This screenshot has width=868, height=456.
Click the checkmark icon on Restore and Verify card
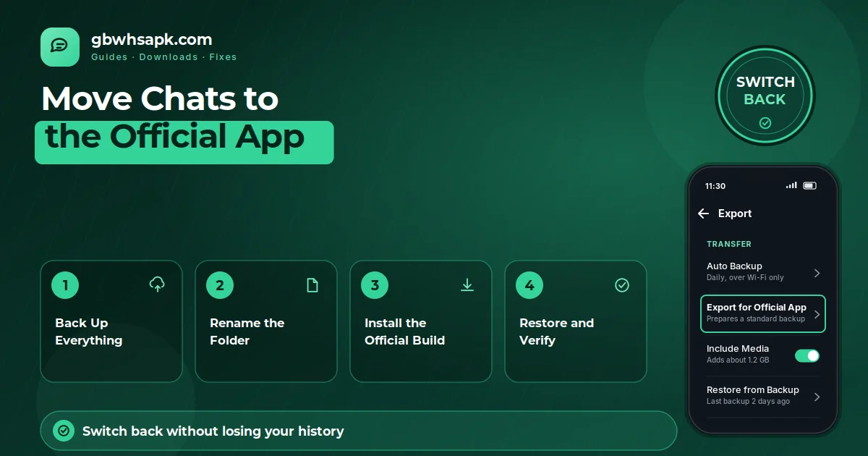pyautogui.click(x=622, y=285)
